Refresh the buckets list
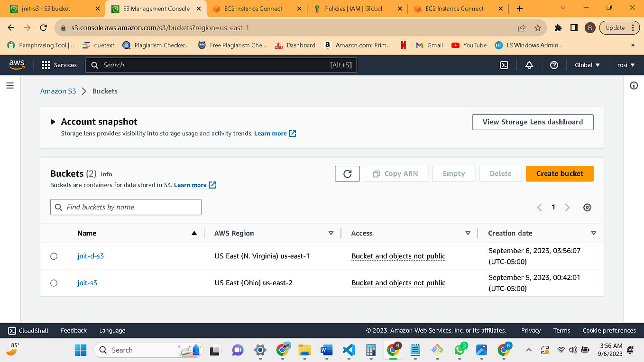This screenshot has width=644, height=362. pos(347,173)
